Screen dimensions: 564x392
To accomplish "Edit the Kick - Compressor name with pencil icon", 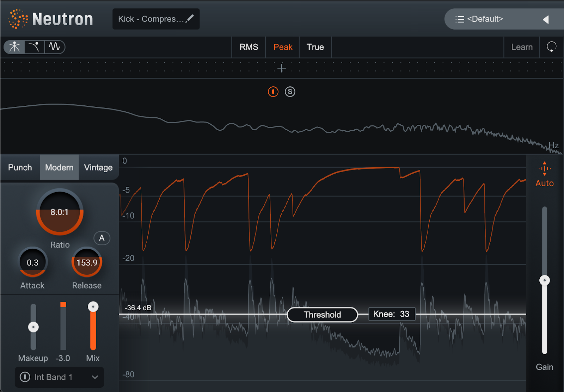I will coord(190,18).
